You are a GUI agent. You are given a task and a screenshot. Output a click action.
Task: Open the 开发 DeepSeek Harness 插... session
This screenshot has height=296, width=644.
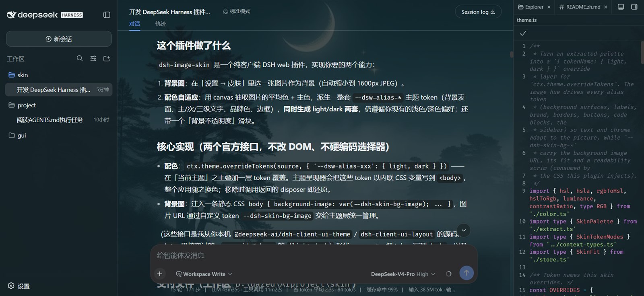(59, 90)
